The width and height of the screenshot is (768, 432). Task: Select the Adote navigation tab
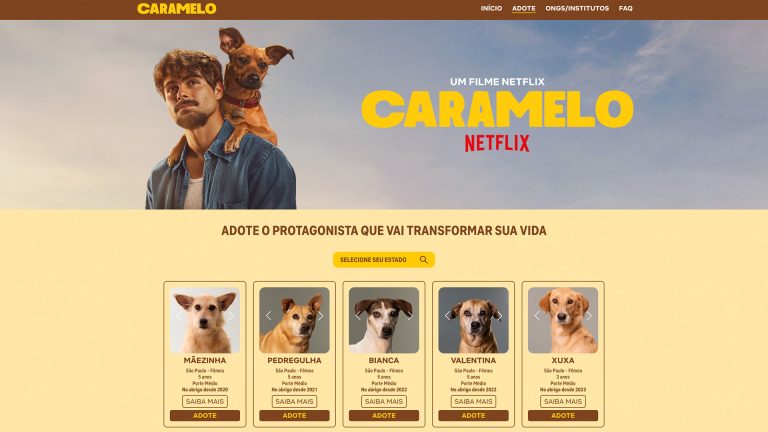[x=524, y=8]
